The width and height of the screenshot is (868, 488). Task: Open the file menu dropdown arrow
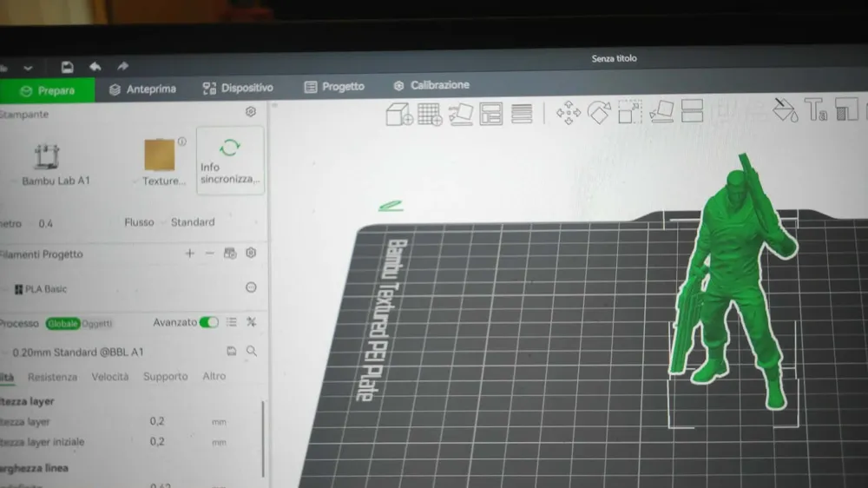point(29,69)
